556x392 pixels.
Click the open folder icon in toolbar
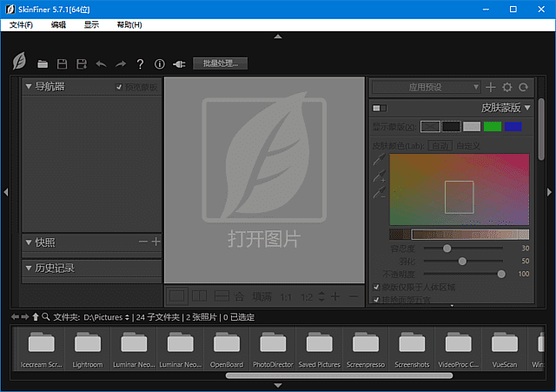pos(43,64)
